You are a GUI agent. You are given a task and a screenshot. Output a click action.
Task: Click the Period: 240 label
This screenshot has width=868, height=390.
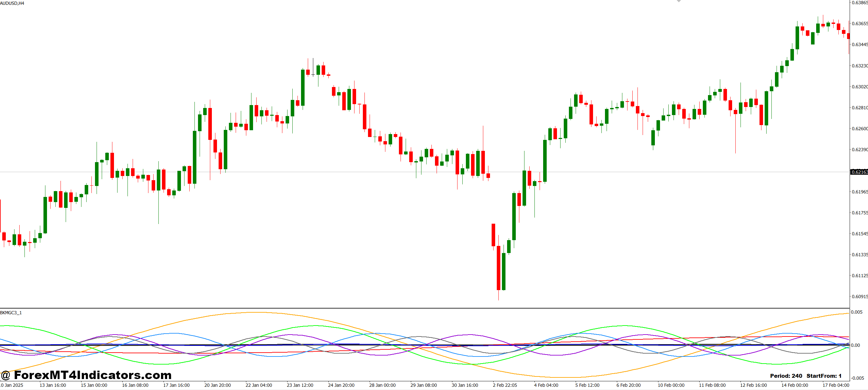786,376
